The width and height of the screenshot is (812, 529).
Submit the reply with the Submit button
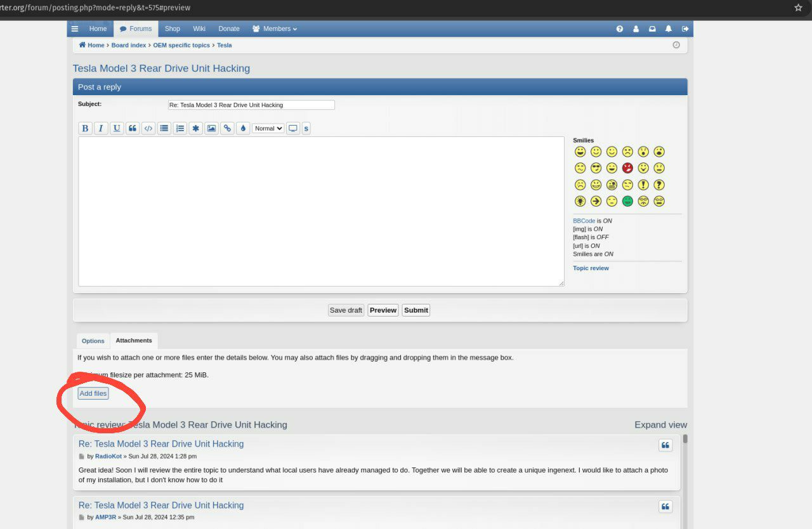click(x=416, y=310)
